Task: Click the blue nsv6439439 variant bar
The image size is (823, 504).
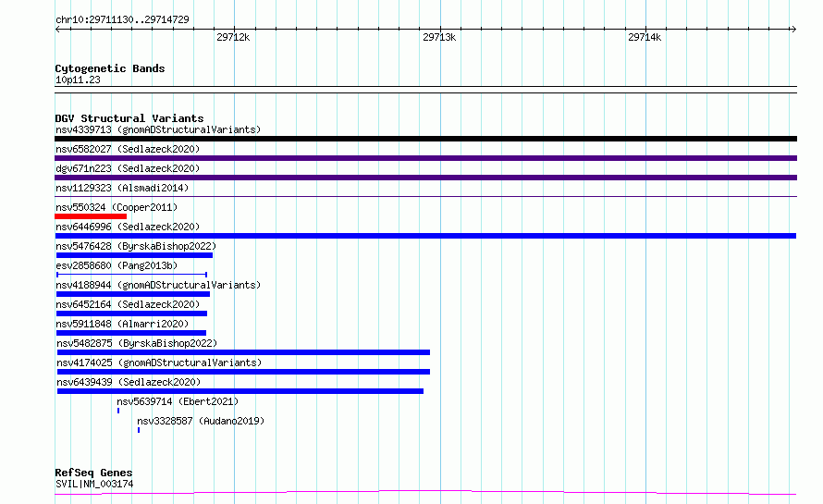Action: pyautogui.click(x=240, y=391)
